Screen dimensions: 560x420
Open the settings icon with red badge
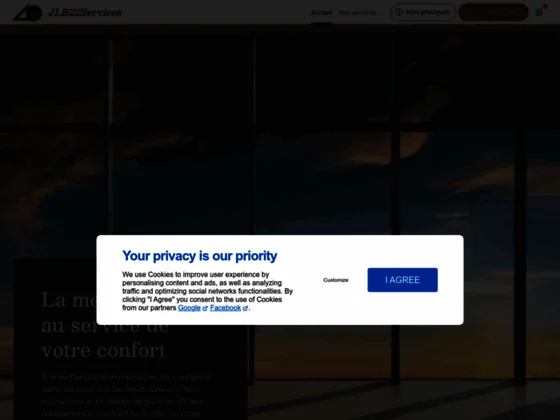(x=539, y=12)
